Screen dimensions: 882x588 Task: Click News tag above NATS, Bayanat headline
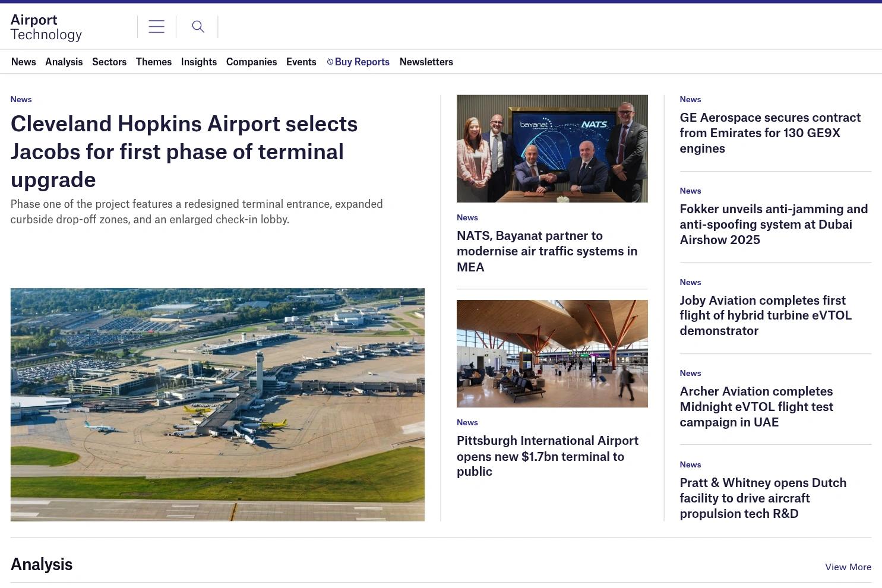click(x=467, y=217)
